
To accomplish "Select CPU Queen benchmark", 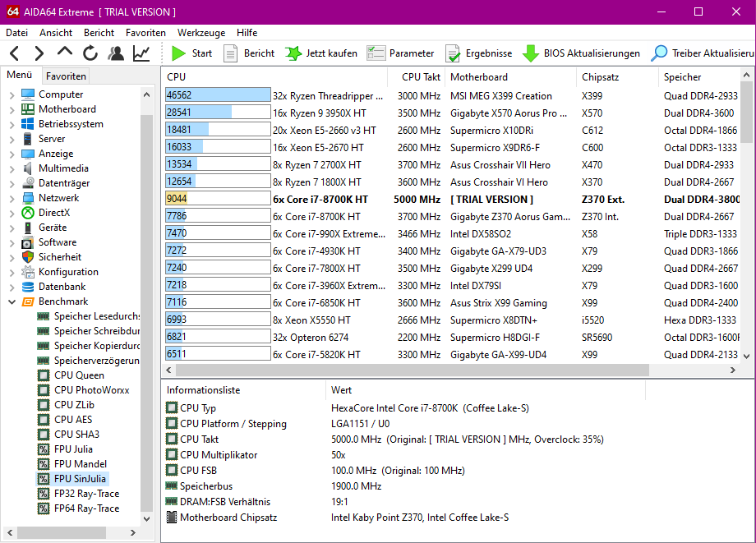I will (79, 375).
